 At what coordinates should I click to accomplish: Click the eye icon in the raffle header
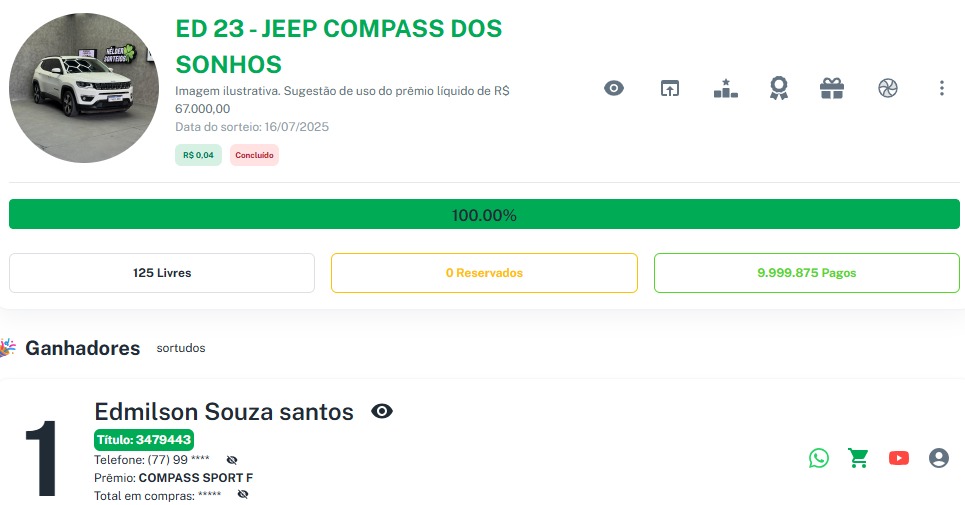(614, 88)
